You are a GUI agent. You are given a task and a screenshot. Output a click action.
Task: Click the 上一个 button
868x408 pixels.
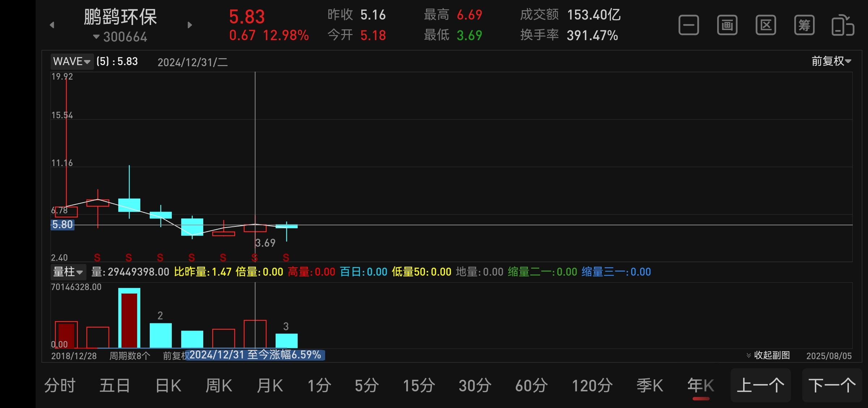click(x=761, y=386)
